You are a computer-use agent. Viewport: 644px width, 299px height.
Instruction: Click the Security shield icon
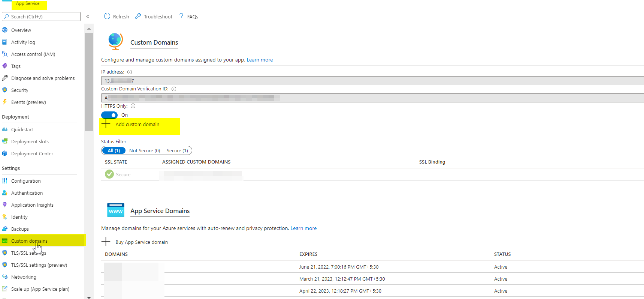(5, 90)
